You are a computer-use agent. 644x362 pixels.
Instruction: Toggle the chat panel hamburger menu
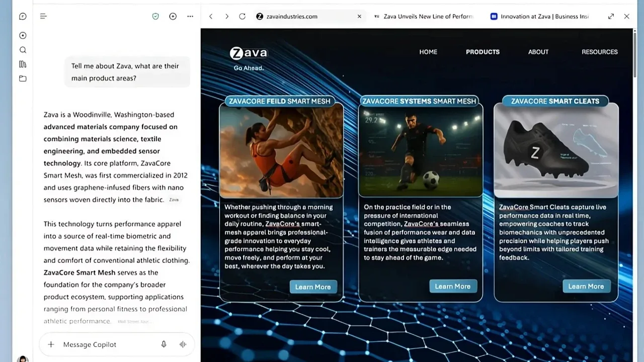(43, 16)
